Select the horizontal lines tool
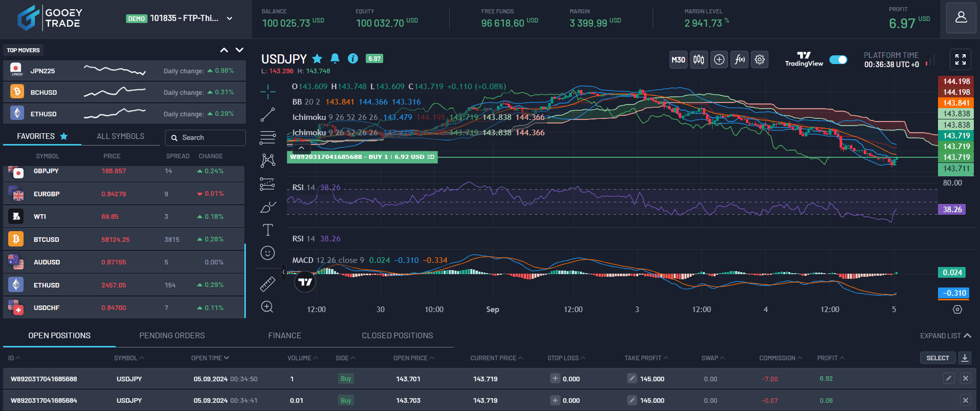The image size is (980, 411). [x=267, y=137]
